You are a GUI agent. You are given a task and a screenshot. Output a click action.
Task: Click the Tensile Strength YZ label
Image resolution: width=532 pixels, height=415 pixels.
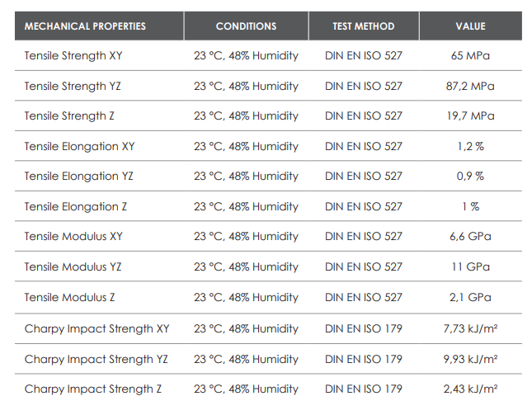73,86
